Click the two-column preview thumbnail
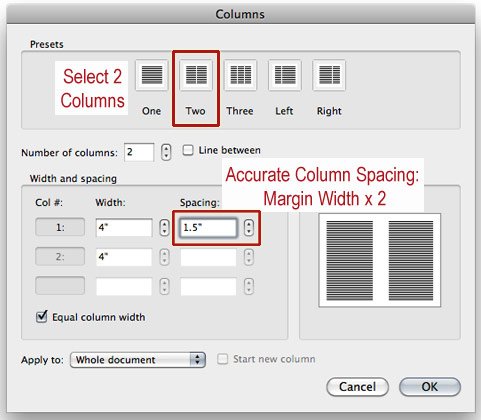Viewport: 481px width, 420px height. 380,260
